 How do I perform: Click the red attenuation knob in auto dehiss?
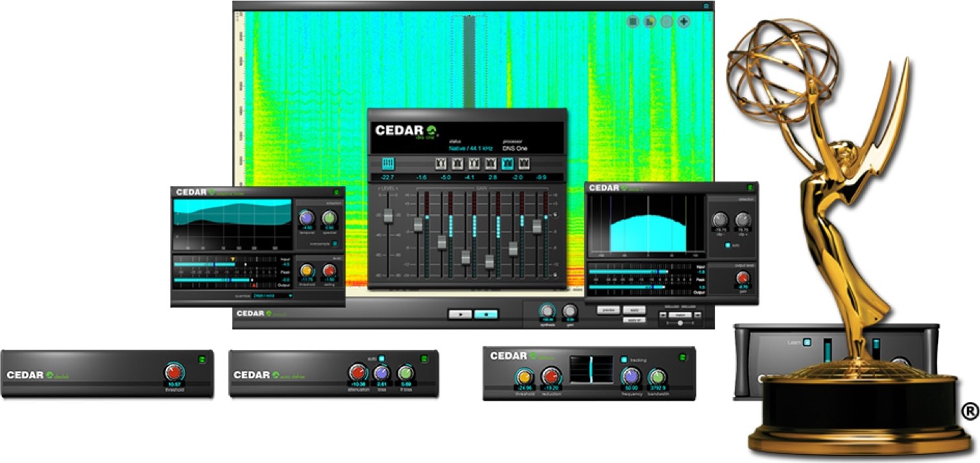click(x=357, y=372)
